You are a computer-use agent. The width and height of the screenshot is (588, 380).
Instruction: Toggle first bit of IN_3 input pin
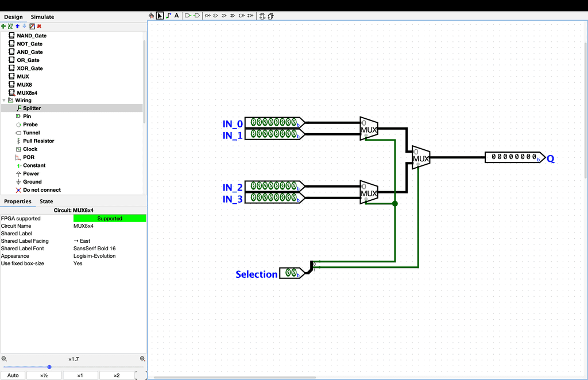[254, 198]
